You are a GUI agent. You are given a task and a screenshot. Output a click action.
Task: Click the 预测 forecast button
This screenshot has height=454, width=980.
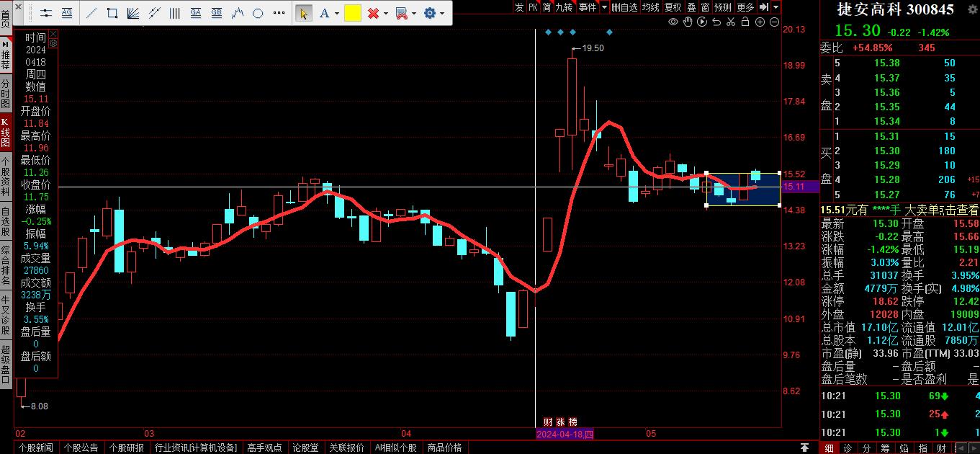coord(723,6)
